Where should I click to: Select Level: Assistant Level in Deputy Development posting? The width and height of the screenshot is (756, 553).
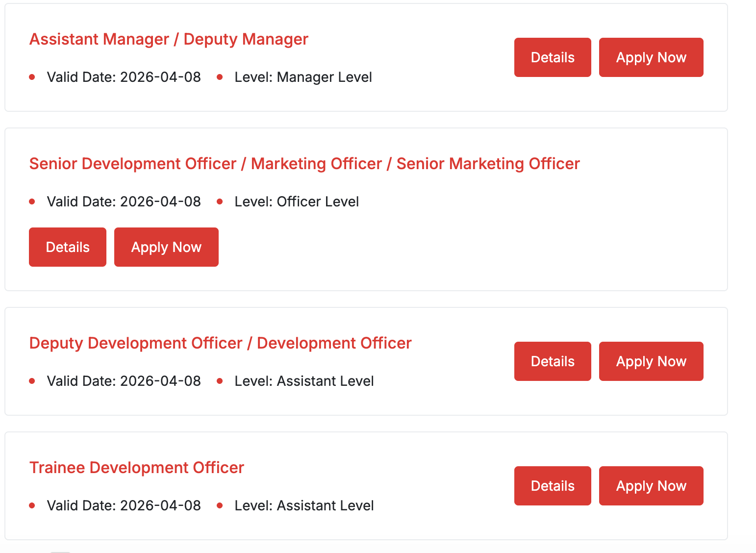(304, 381)
